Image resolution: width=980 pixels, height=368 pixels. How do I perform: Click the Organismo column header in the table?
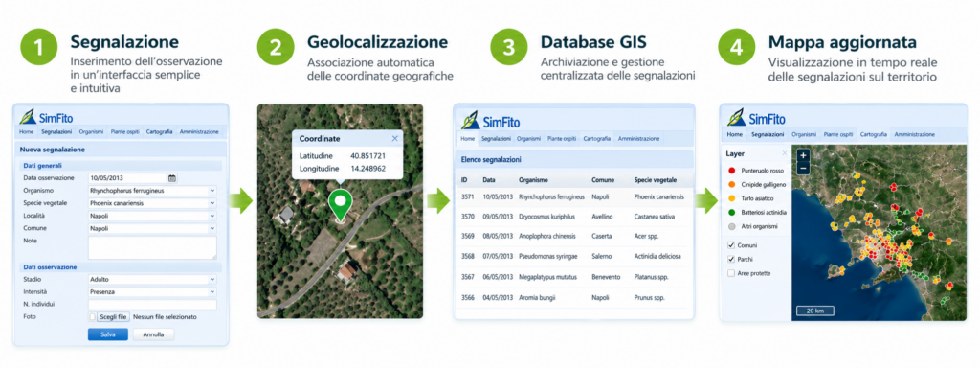(533, 179)
